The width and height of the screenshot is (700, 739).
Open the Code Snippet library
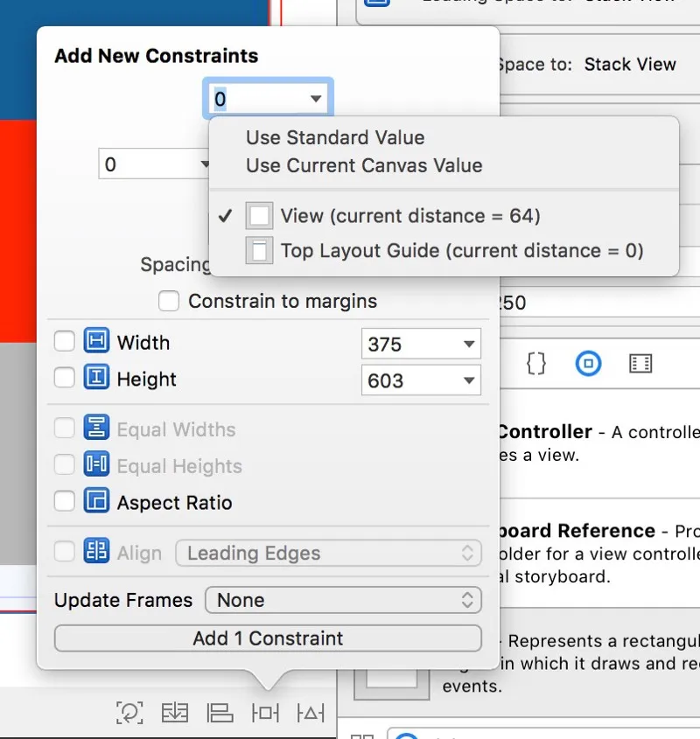[536, 364]
